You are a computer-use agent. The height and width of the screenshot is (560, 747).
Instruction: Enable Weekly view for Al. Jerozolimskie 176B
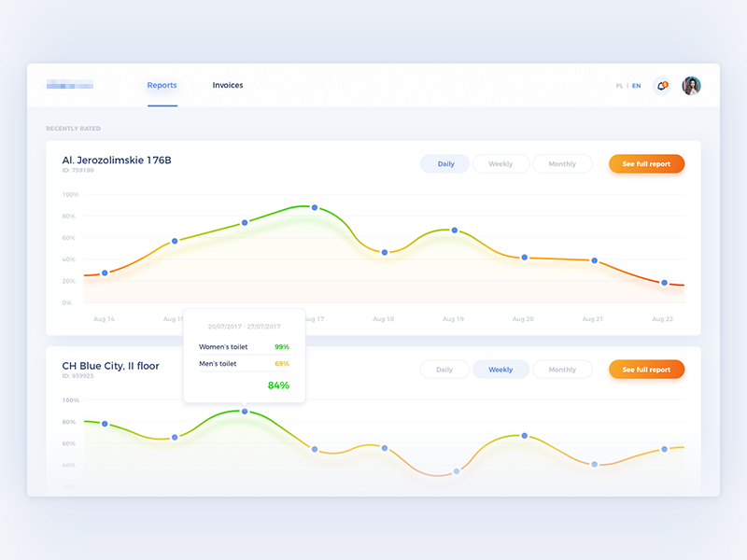pyautogui.click(x=500, y=163)
